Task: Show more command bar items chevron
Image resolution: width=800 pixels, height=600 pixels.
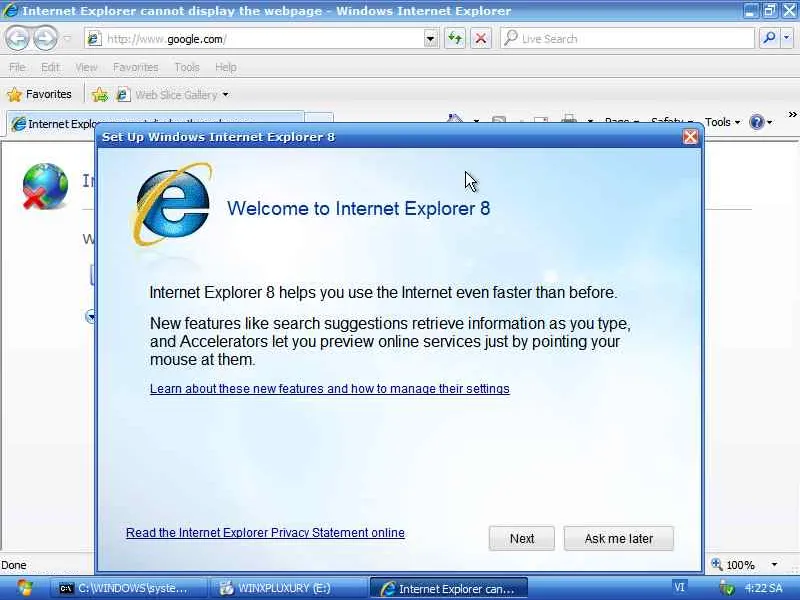Action: pyautogui.click(x=792, y=115)
